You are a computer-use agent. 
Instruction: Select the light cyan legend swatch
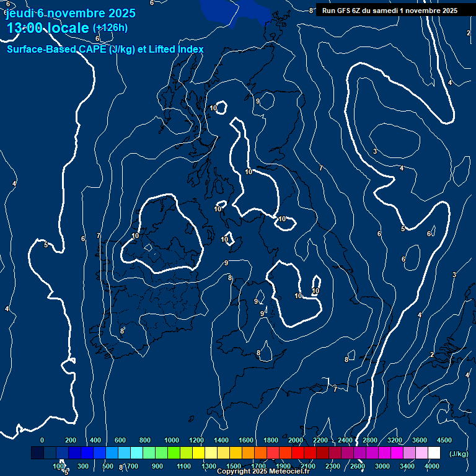point(136,452)
